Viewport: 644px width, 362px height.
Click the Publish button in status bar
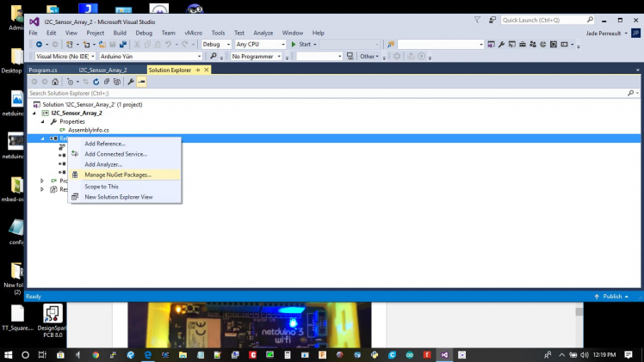[611, 296]
